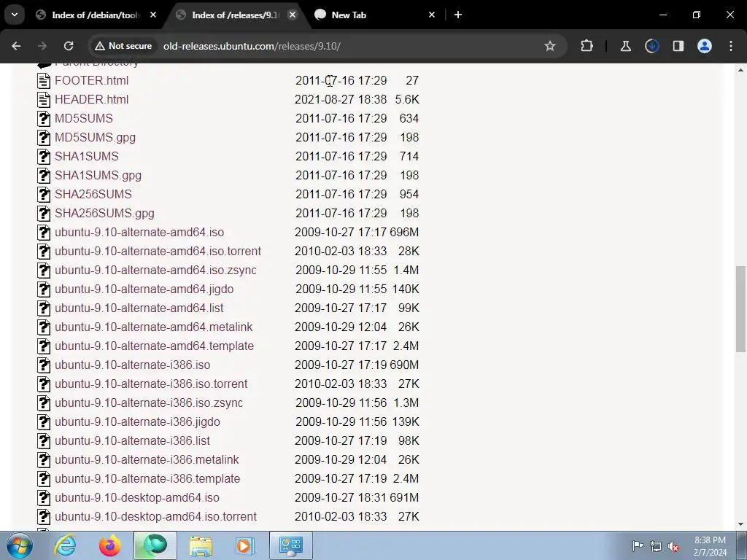Close the Index of /releases/9.10 tab
Screen dimensions: 747x560
pyautogui.click(x=293, y=15)
